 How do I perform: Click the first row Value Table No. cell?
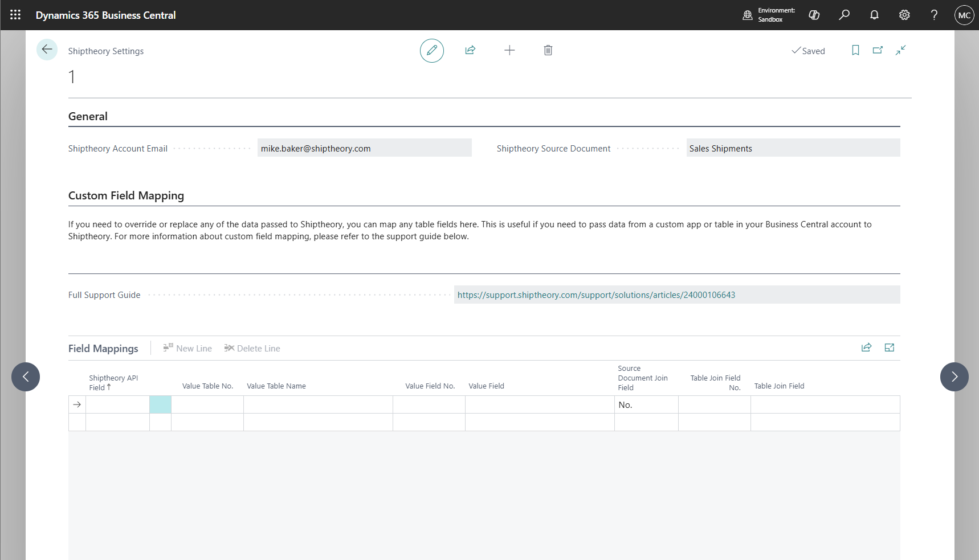(x=207, y=404)
